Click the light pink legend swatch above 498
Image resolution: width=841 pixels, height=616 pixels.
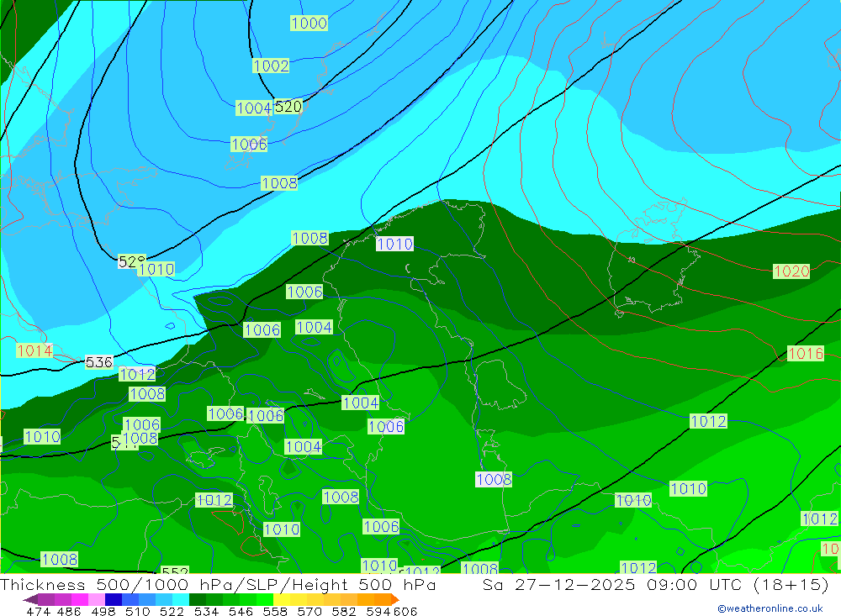click(97, 599)
